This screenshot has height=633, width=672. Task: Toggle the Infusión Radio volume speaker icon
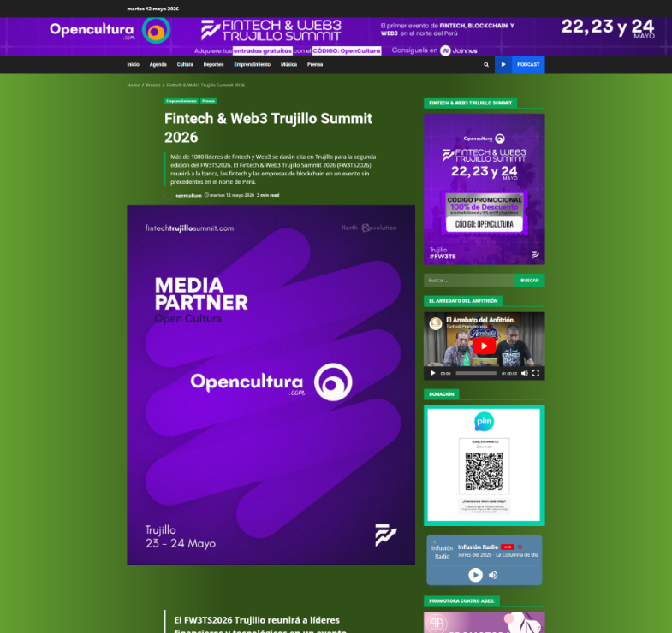coord(493,575)
